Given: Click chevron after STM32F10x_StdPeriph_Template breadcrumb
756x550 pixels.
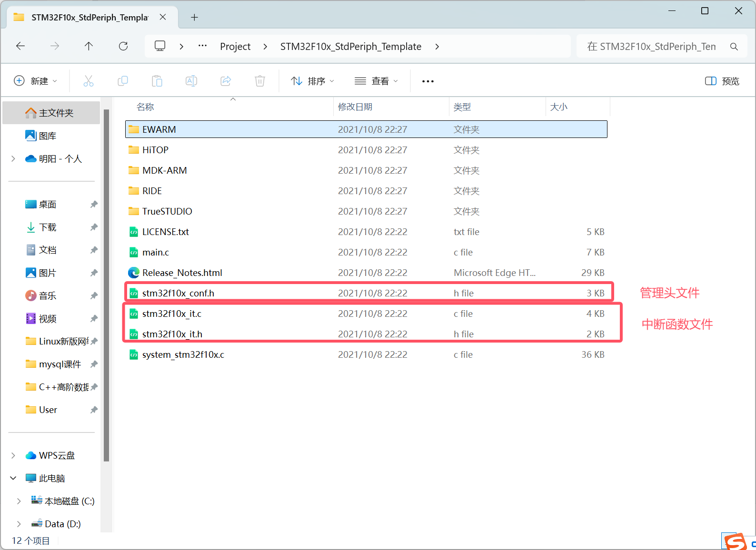Looking at the screenshot, I should click(437, 47).
